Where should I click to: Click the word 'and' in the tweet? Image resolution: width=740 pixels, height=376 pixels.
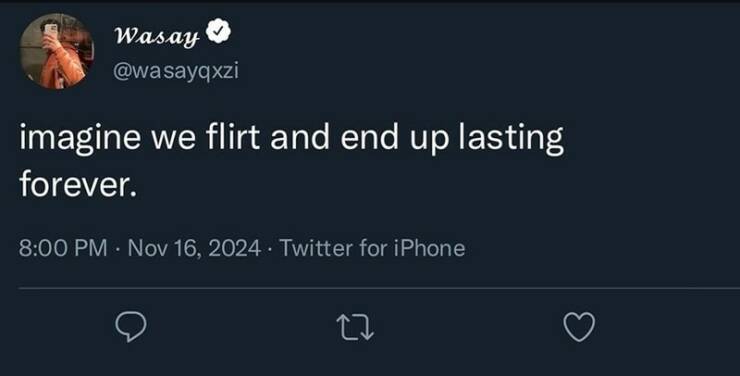300,137
